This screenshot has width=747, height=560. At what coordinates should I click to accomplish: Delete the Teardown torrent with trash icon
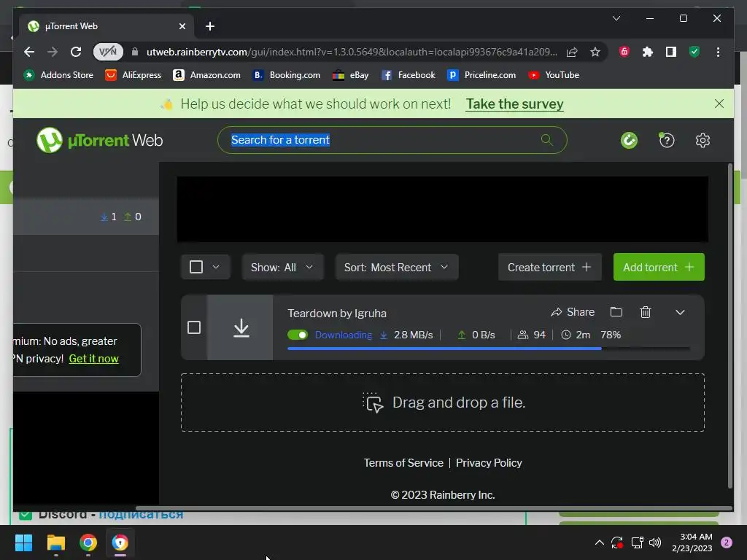[x=645, y=312]
